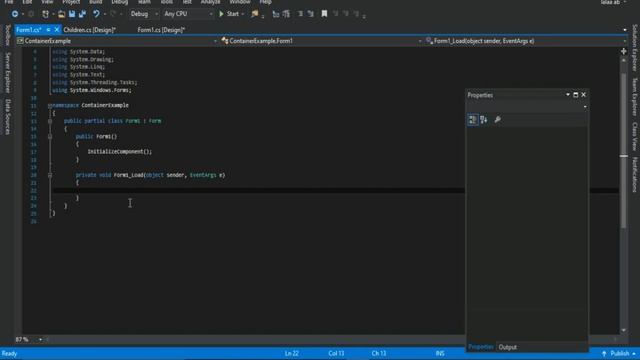The image size is (640, 360).
Task: Collapse the Form1() constructor code block
Action: point(50,136)
